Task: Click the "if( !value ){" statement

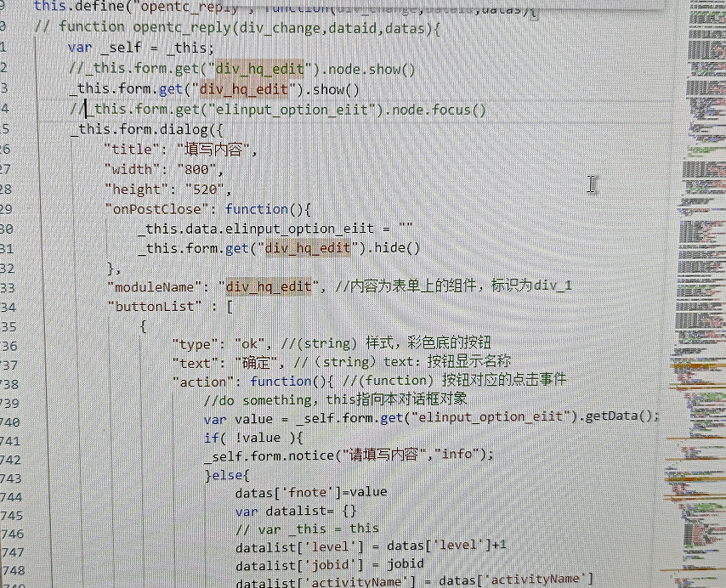Action: [253, 438]
